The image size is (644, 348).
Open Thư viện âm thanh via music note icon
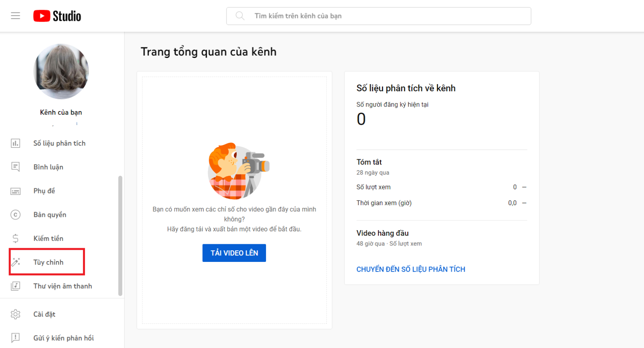coord(15,286)
